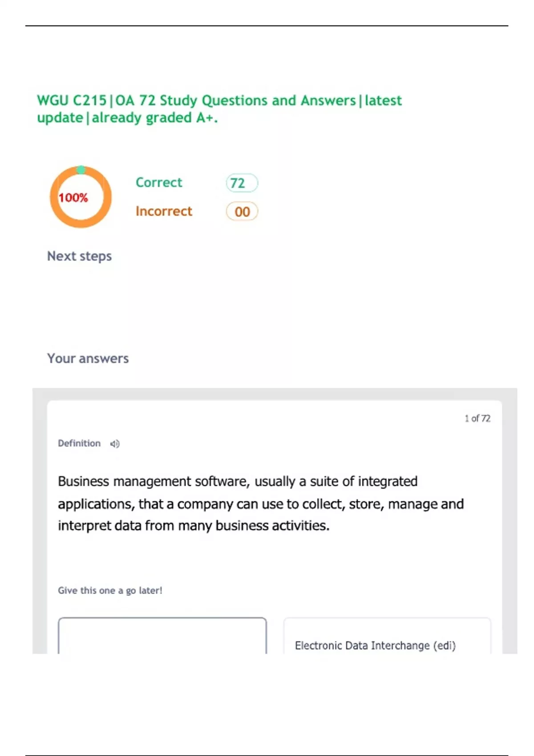Open the Next steps section heading
534x756 pixels.
[79, 256]
